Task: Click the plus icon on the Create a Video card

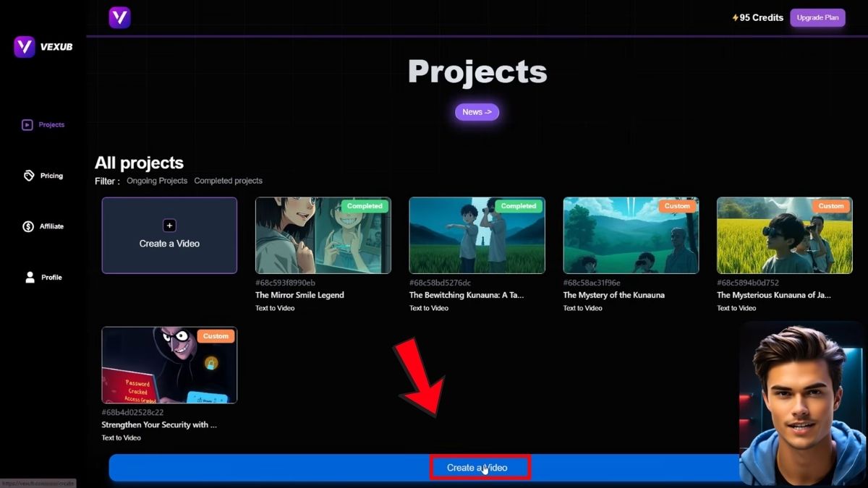Action: pos(169,225)
